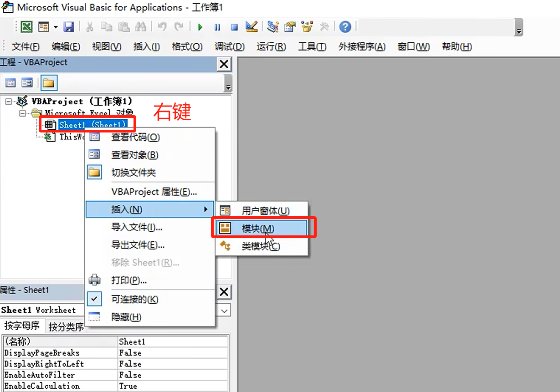Choose 查看代码(O) from context menu
The image size is (560, 392).
coord(150,137)
